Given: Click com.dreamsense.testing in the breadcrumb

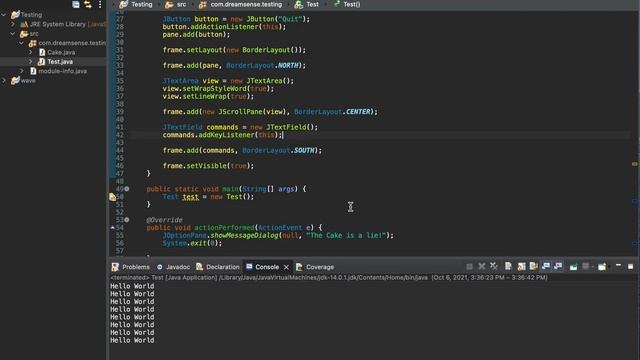Looking at the screenshot, I should [246, 4].
